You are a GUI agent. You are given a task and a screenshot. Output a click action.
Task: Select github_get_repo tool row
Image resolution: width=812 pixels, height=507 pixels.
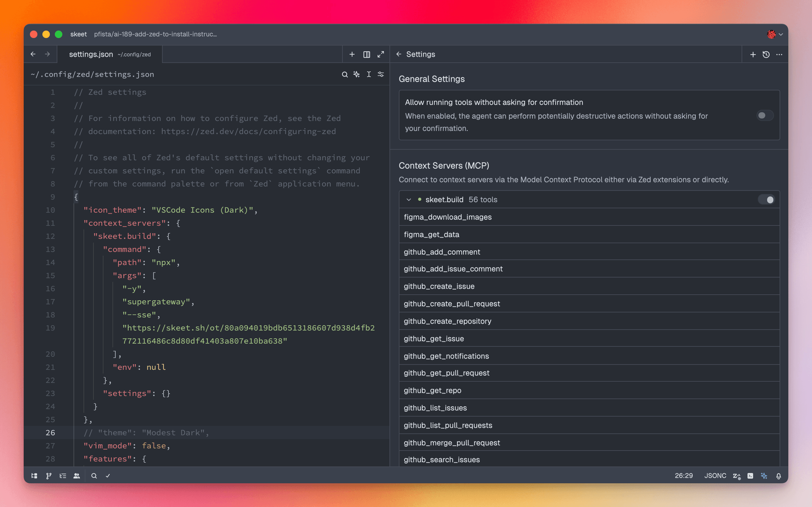point(589,390)
